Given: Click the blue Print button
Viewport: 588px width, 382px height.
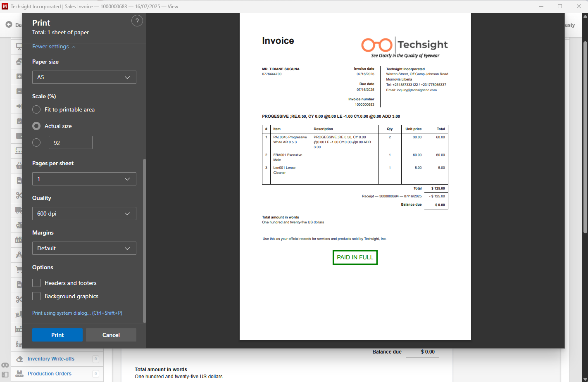Looking at the screenshot, I should point(57,335).
